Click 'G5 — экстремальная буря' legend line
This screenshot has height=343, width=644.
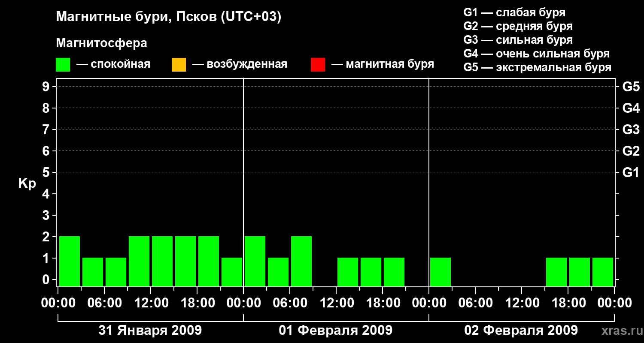coord(538,67)
